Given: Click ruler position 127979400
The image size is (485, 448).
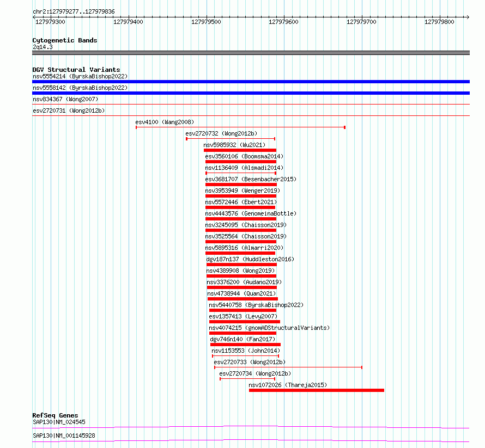Looking at the screenshot, I should coord(128,22).
